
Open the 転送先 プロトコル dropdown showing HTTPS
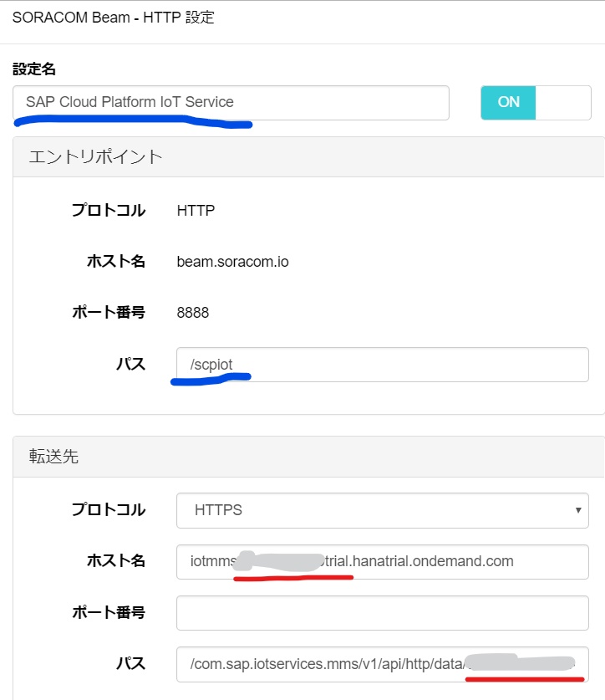[383, 510]
